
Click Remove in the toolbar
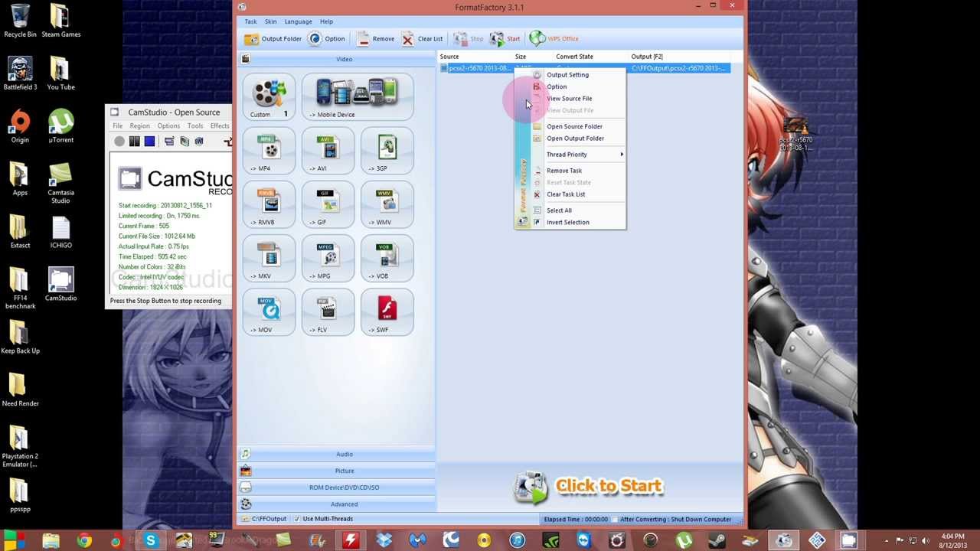375,38
